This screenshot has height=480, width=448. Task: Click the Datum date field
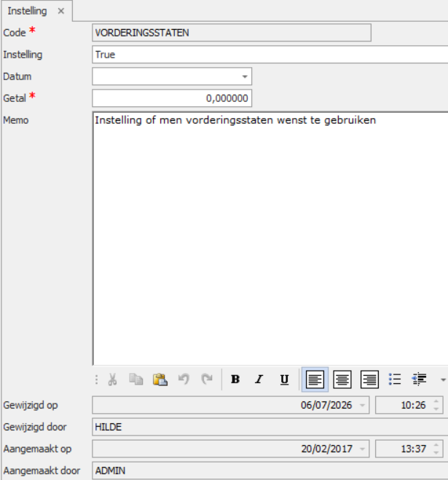tap(172, 76)
